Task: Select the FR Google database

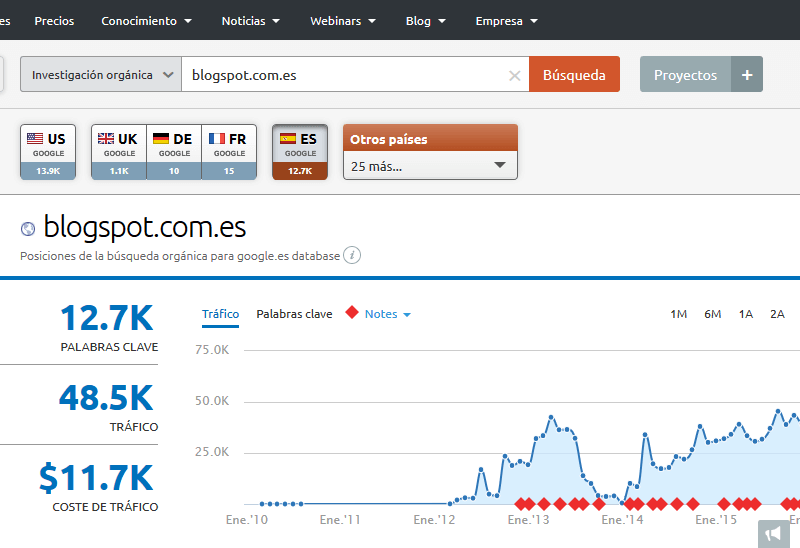Action: [x=229, y=152]
